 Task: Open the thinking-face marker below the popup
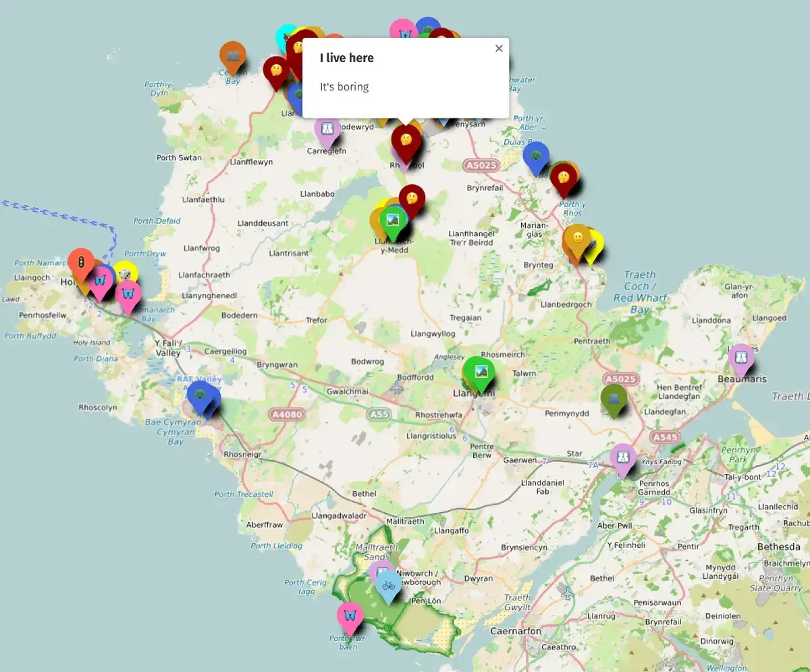pyautogui.click(x=406, y=140)
